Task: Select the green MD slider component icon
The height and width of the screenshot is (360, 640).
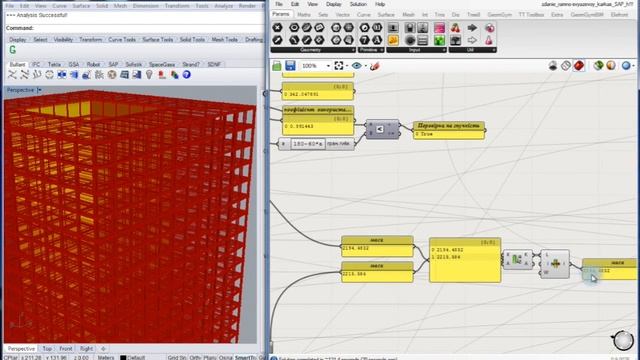Action: [x=440, y=40]
